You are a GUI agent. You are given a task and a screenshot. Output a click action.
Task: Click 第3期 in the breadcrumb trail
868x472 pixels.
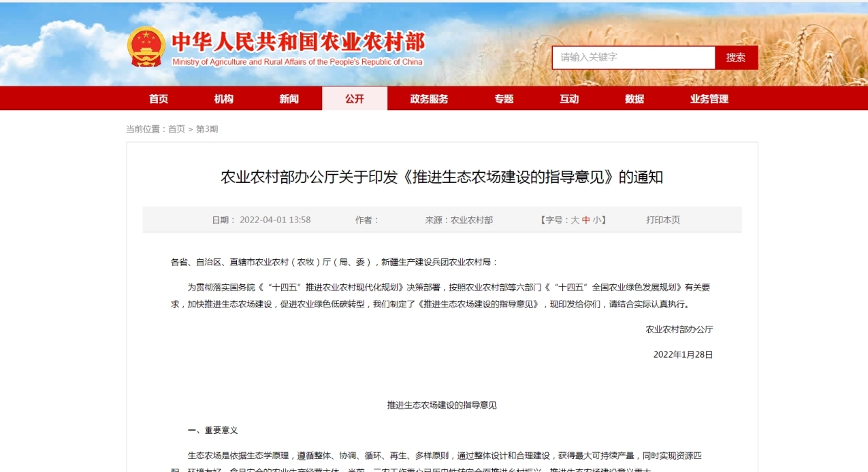208,128
